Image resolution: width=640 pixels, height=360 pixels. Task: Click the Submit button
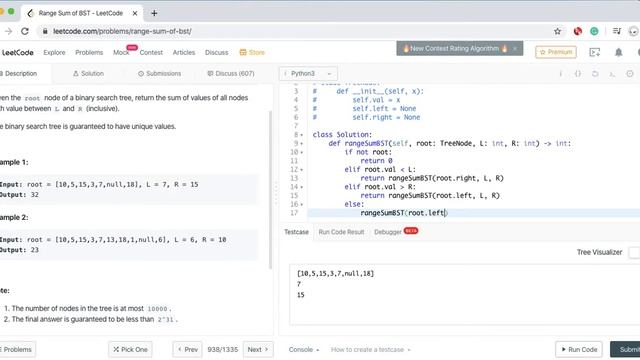click(x=625, y=349)
